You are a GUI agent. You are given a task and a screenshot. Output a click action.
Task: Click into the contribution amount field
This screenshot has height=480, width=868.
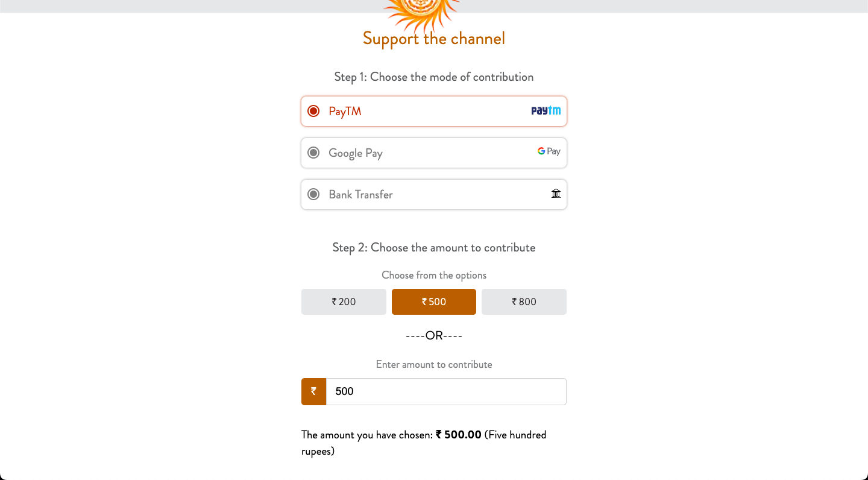pos(446,391)
